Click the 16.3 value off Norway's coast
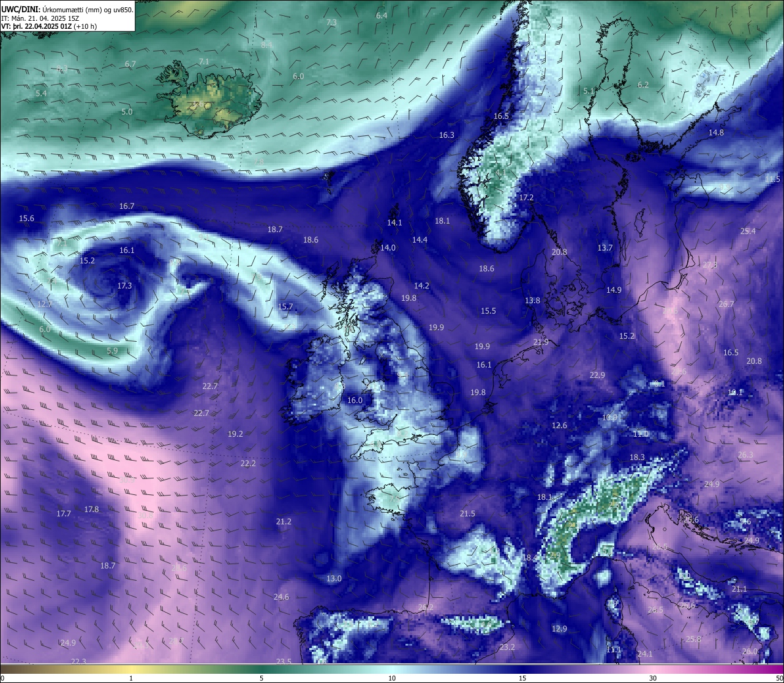Screen dimensions: 784x683 [x=447, y=135]
